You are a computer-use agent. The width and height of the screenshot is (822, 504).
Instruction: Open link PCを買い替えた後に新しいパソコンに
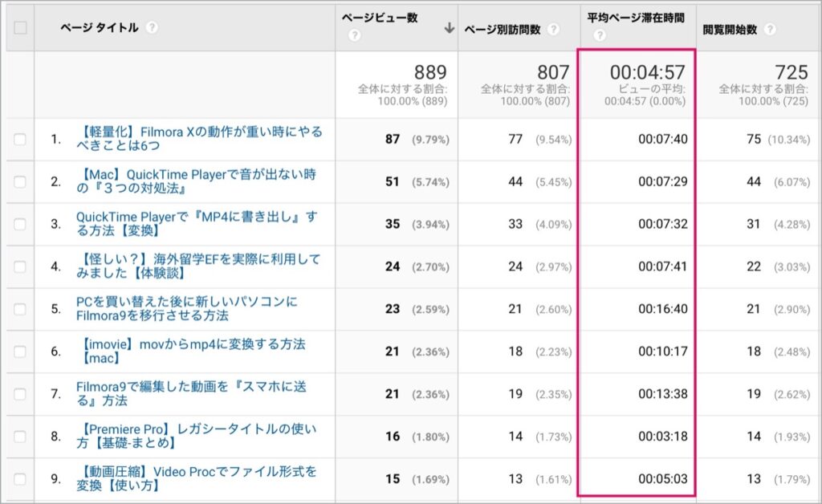[x=186, y=308]
